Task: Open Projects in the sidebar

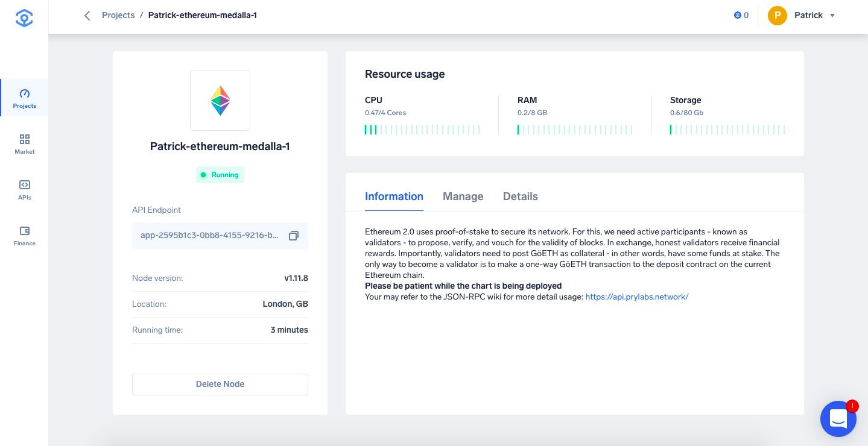Action: point(24,98)
